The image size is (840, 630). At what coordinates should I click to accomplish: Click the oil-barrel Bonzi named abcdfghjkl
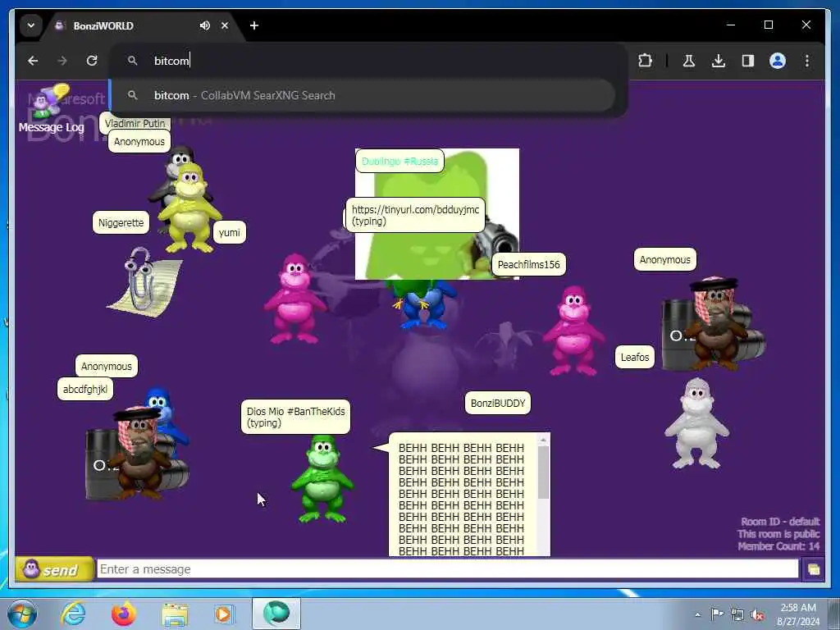[x=138, y=453]
